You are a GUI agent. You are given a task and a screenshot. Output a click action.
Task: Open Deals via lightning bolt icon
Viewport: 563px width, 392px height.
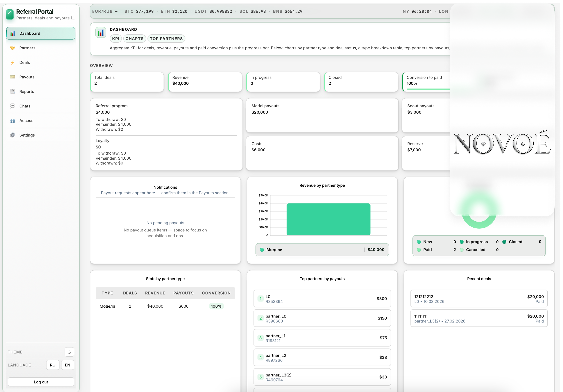12,62
